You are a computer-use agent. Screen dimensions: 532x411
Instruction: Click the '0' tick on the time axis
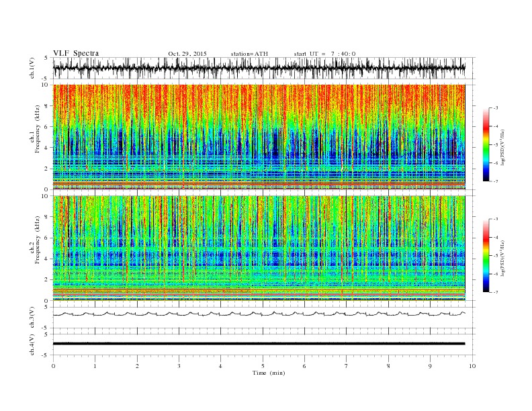(53, 366)
